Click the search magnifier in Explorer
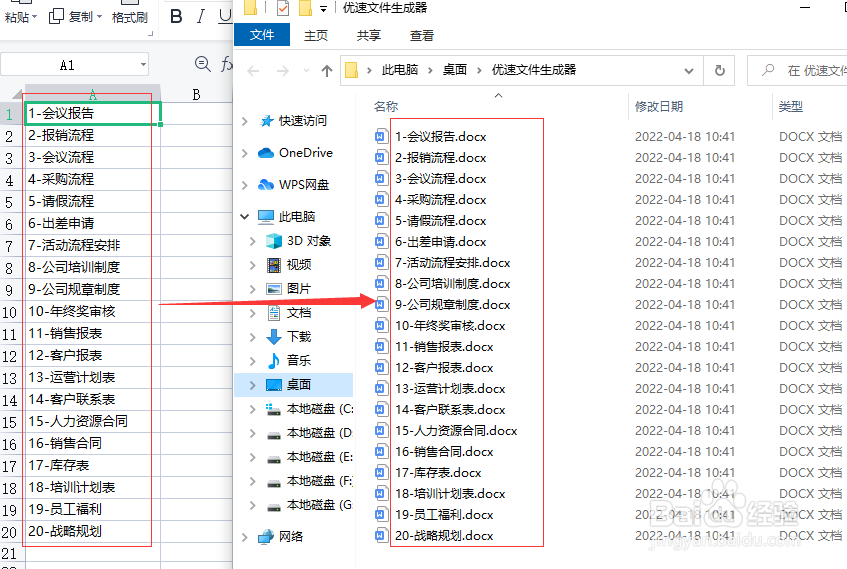Image resolution: width=847 pixels, height=569 pixels. (768, 70)
